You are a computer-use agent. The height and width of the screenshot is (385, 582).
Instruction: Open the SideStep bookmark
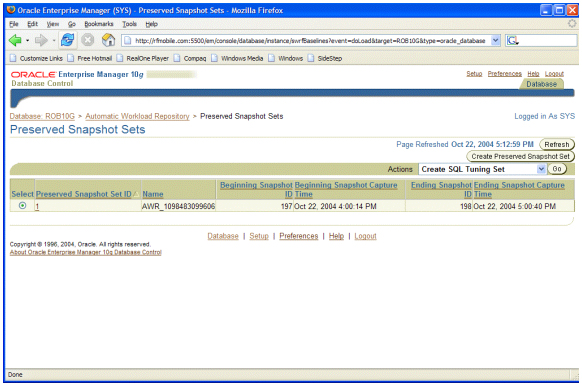[325, 58]
